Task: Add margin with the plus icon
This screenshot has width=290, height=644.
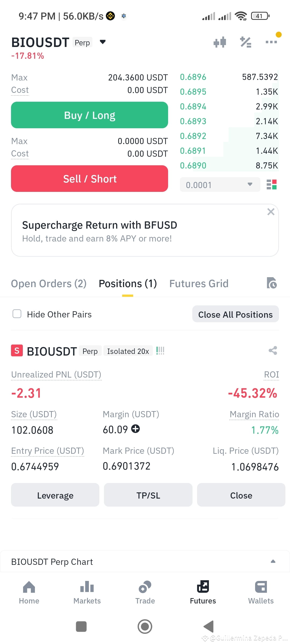Action: [135, 429]
